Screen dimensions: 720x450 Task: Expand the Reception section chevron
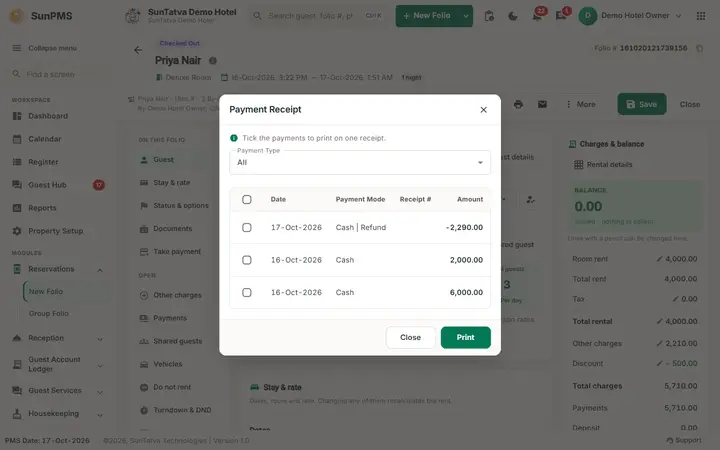tap(100, 339)
